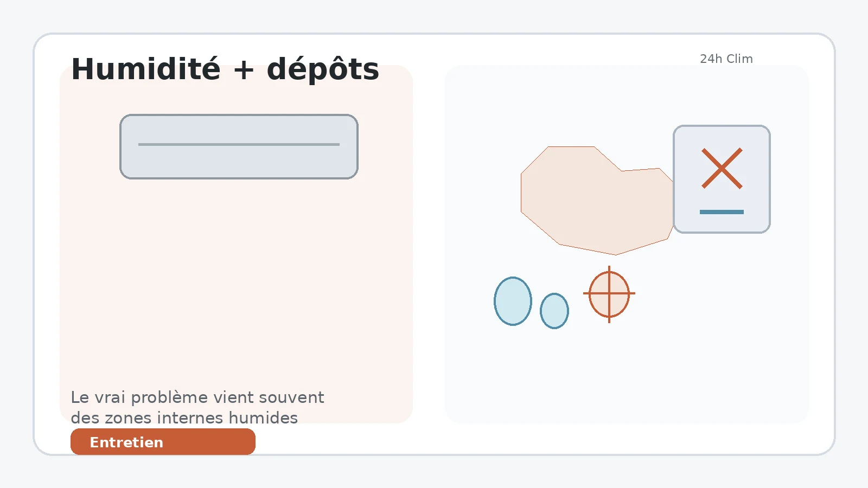This screenshot has height=488, width=868.
Task: Click the small blue water droplet
Action: click(554, 311)
